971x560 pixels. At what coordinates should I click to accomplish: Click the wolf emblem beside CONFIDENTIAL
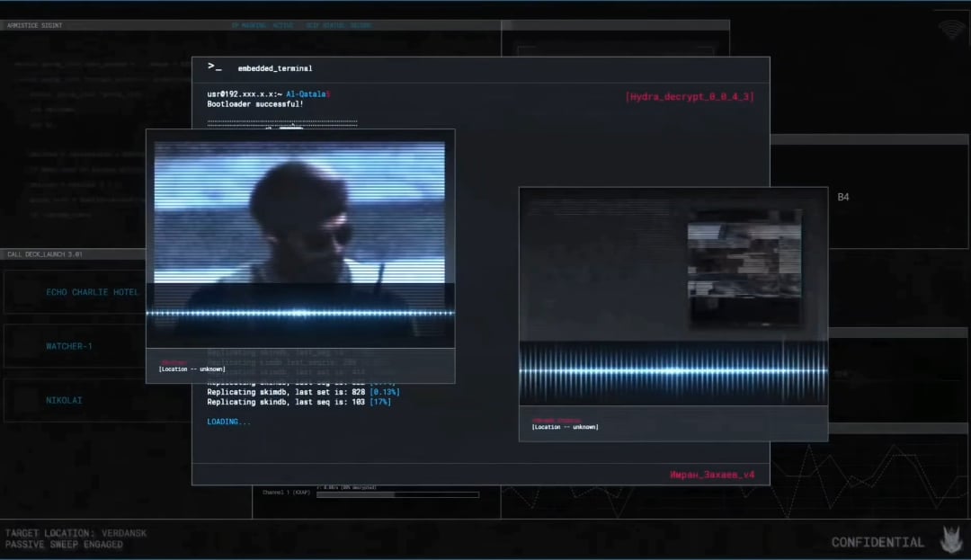(950, 540)
